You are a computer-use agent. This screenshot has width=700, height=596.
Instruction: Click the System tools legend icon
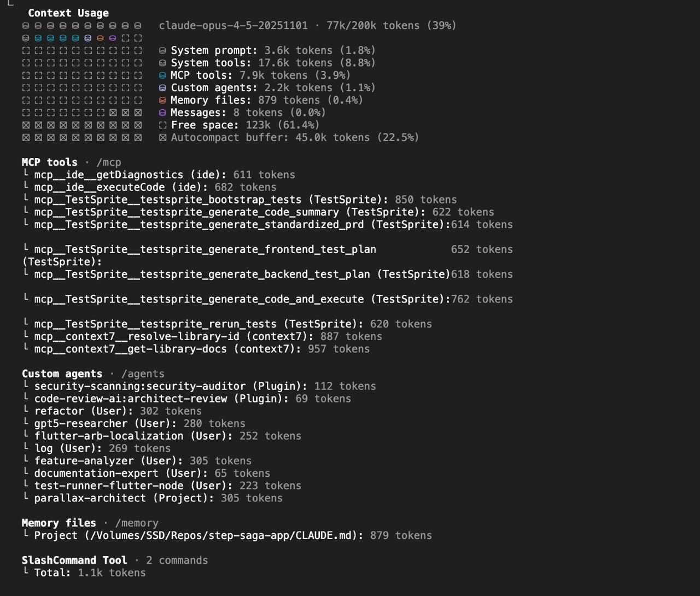click(162, 63)
